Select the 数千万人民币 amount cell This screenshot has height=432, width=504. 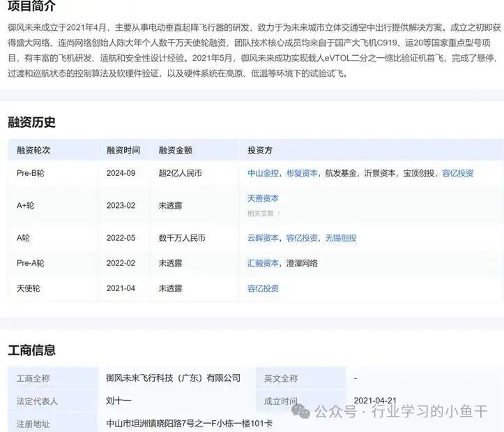pyautogui.click(x=182, y=238)
